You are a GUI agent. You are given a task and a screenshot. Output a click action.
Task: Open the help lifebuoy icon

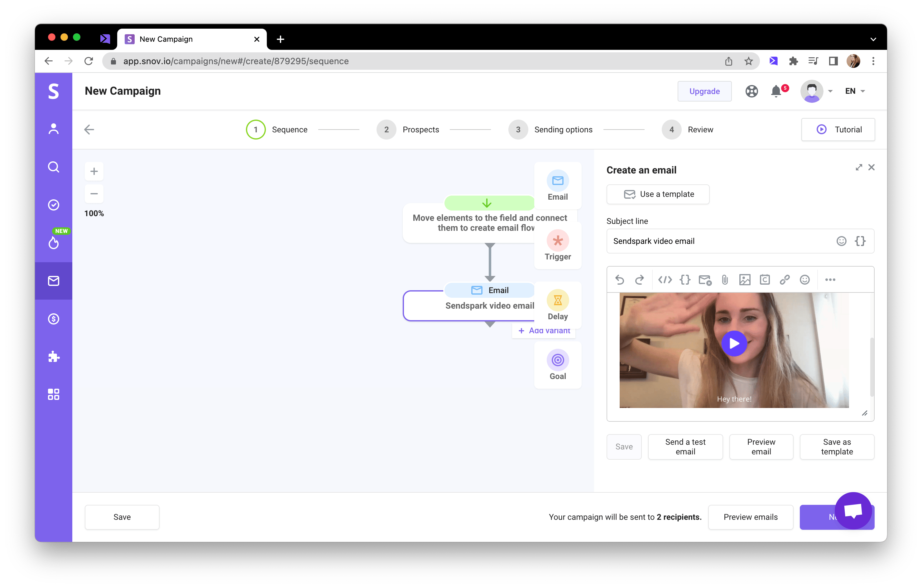(752, 91)
